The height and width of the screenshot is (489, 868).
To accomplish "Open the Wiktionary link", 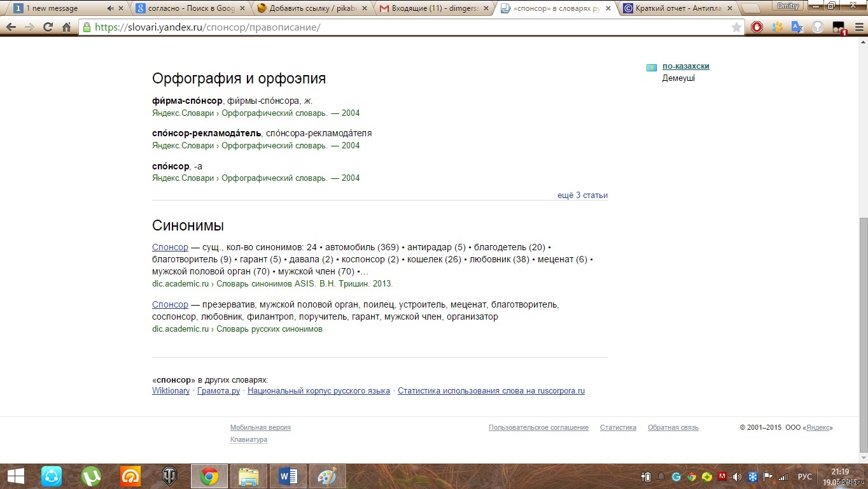I will click(x=171, y=391).
